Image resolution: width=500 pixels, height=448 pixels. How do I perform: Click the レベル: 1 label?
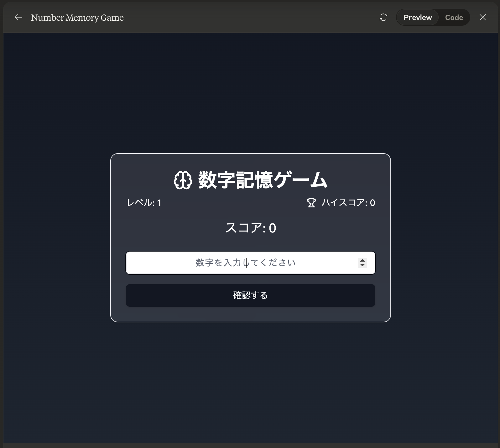pyautogui.click(x=144, y=203)
